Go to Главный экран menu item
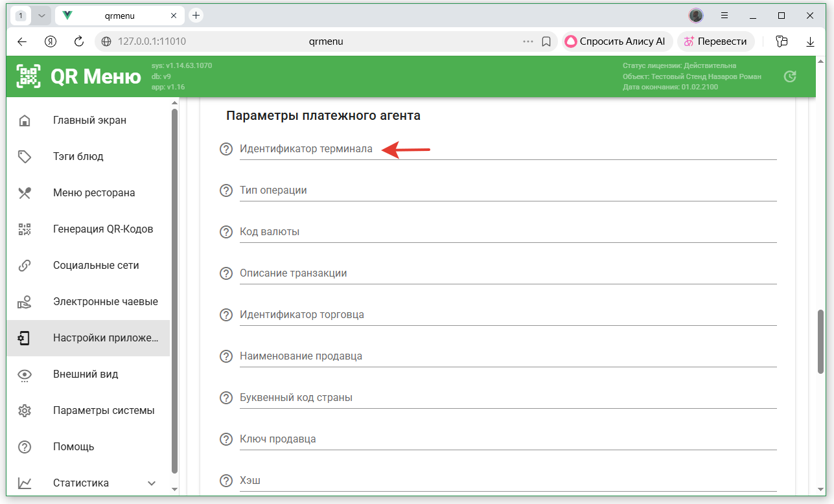 pyautogui.click(x=88, y=120)
